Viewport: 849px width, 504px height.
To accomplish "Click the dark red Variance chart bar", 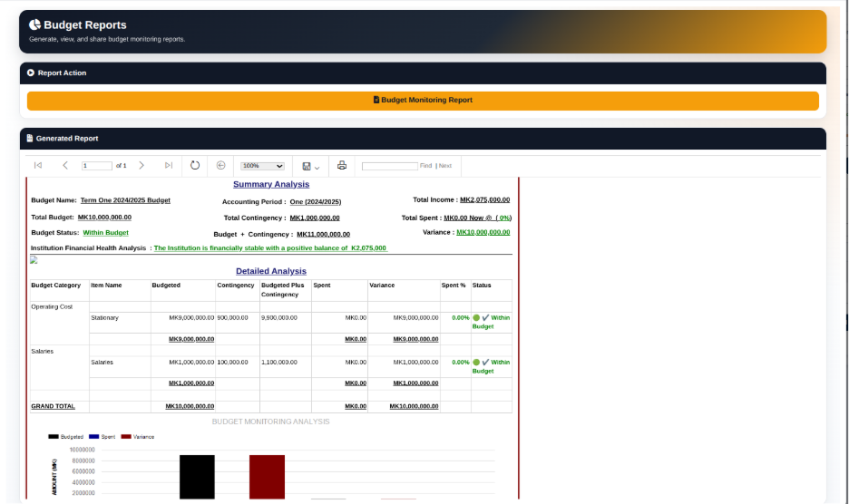I will (x=267, y=477).
